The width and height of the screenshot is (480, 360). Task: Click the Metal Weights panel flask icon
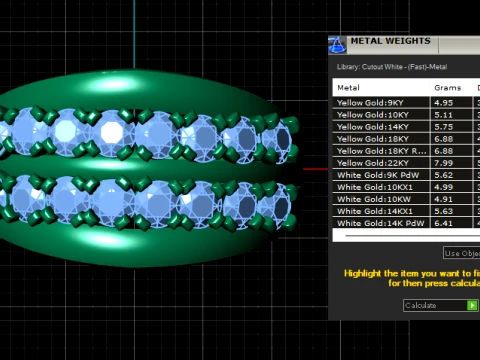[x=337, y=45]
